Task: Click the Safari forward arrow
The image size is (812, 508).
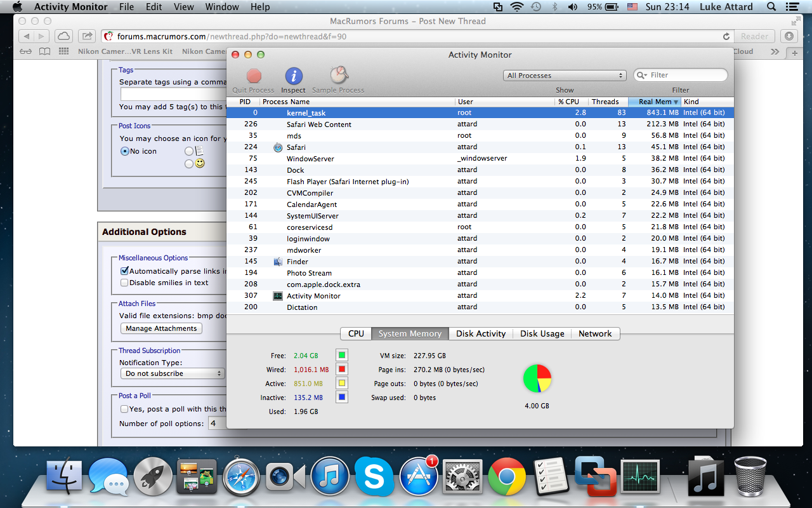Action: [x=41, y=36]
